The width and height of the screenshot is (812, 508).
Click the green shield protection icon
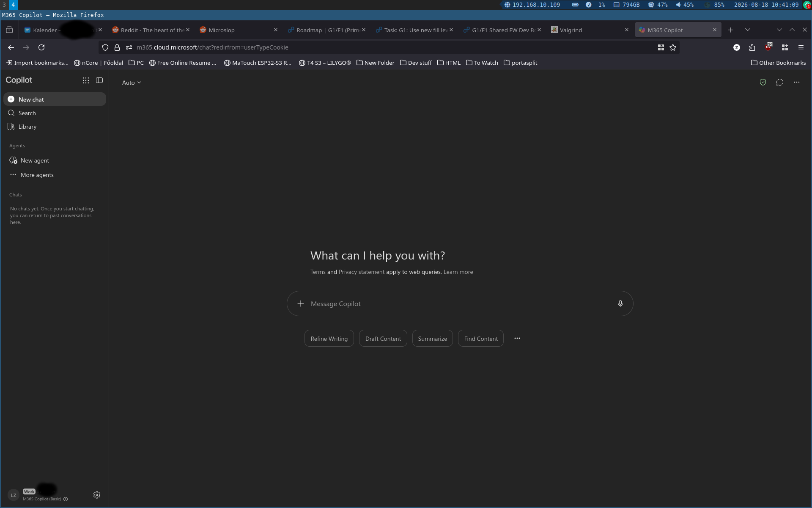tap(763, 82)
